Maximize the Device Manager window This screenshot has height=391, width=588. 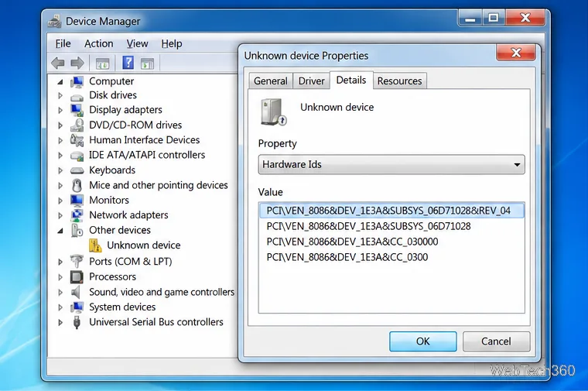[493, 18]
